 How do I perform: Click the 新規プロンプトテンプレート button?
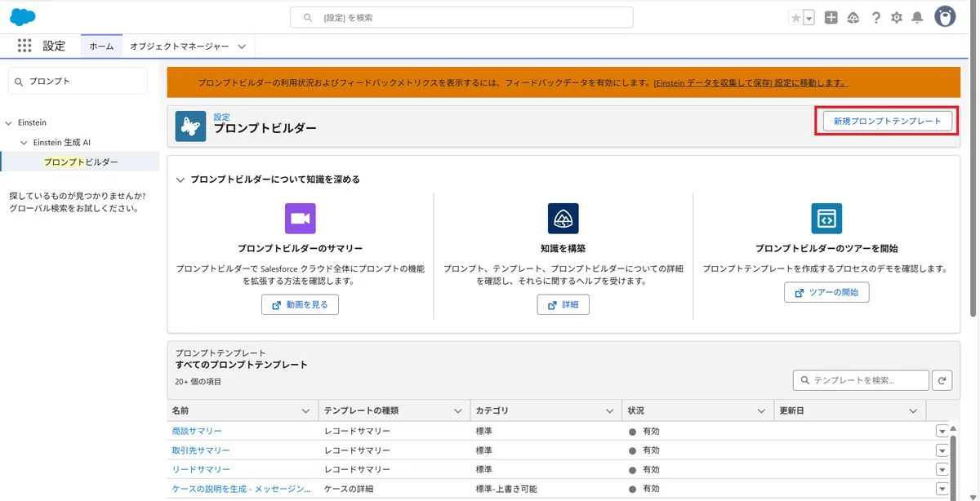coord(887,121)
